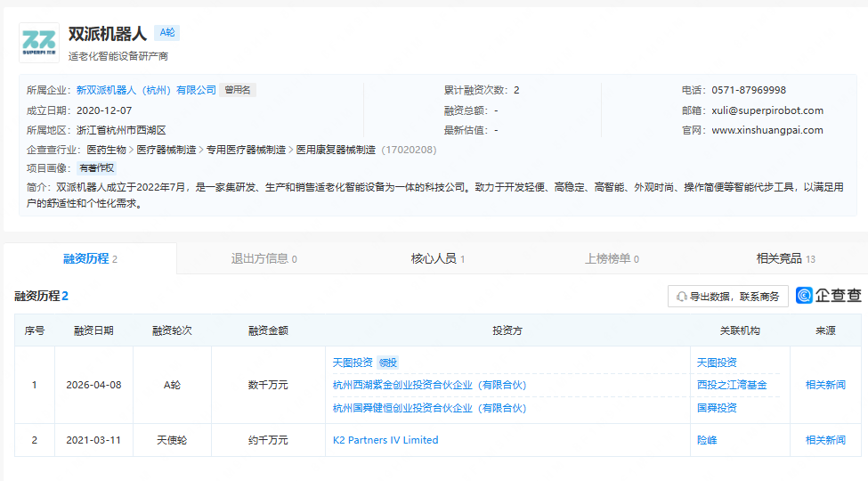Open 杭州国舜健恒创业投资合伙企业 investor link
The image size is (868, 481).
(429, 408)
